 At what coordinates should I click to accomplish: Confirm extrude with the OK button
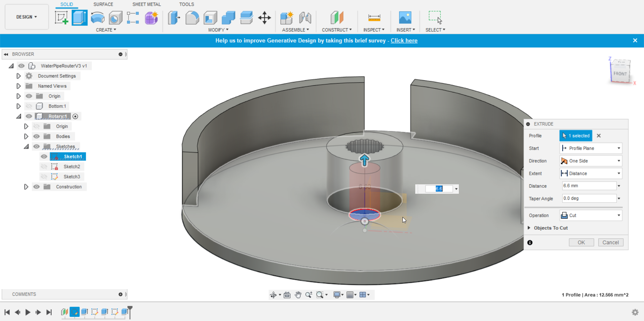tap(581, 242)
